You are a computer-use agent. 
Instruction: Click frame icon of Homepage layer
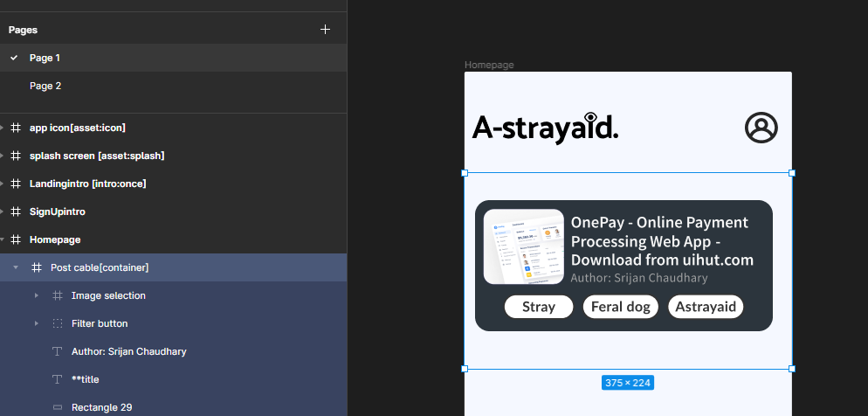[x=16, y=239]
